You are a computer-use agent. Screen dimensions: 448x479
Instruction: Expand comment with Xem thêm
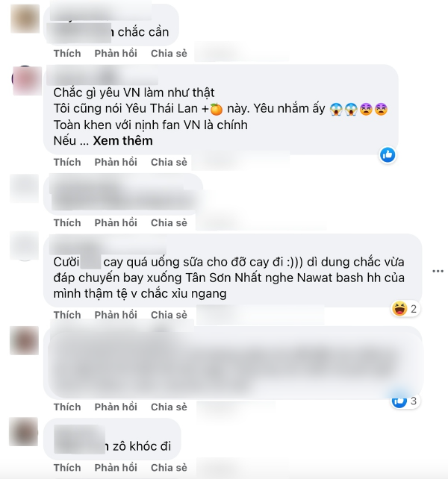(x=122, y=140)
